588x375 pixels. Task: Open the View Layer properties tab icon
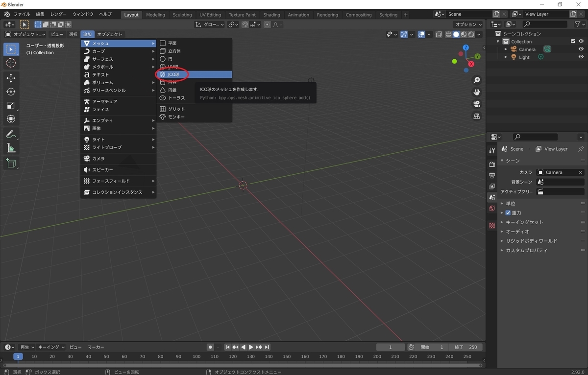[x=492, y=187]
